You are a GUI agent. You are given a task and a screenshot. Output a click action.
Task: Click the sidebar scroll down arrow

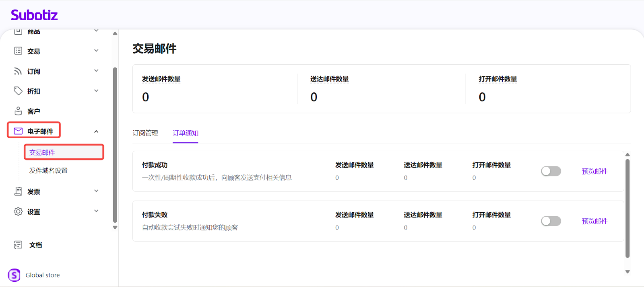pos(115,228)
